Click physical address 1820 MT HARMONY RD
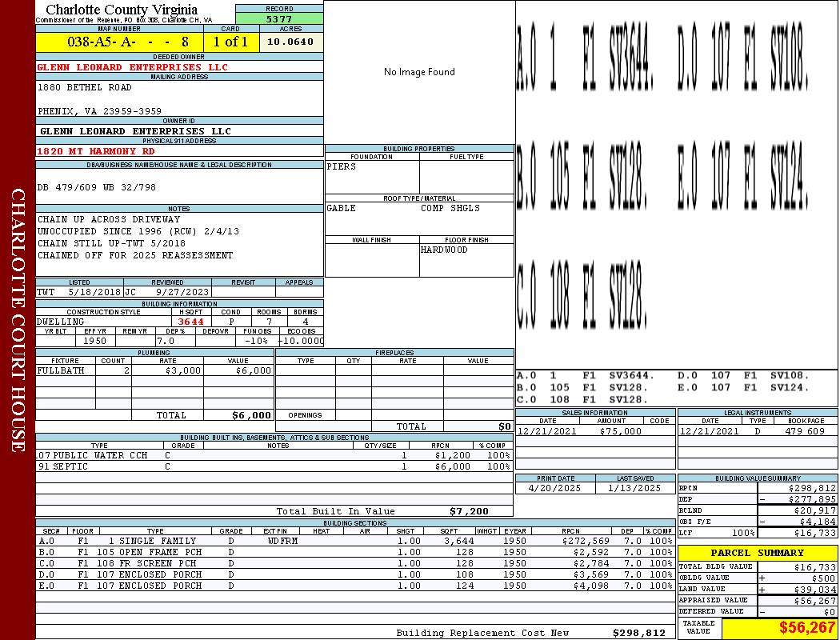This screenshot has height=640, width=840. pyautogui.click(x=96, y=151)
